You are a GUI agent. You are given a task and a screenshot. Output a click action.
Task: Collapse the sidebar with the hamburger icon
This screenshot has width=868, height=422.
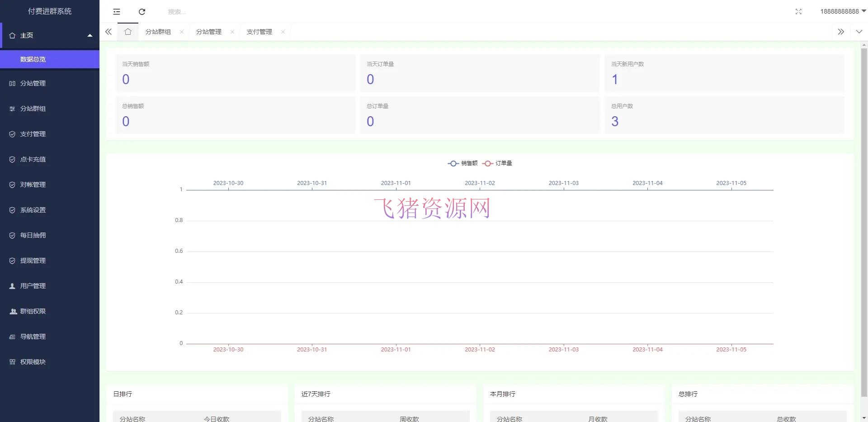pos(117,12)
